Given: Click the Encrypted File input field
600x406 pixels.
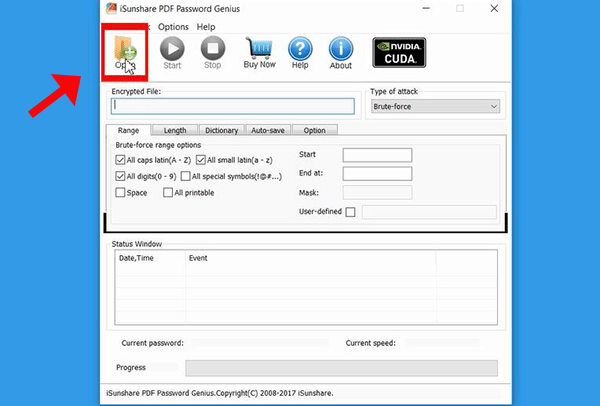Looking at the screenshot, I should pos(233,106).
